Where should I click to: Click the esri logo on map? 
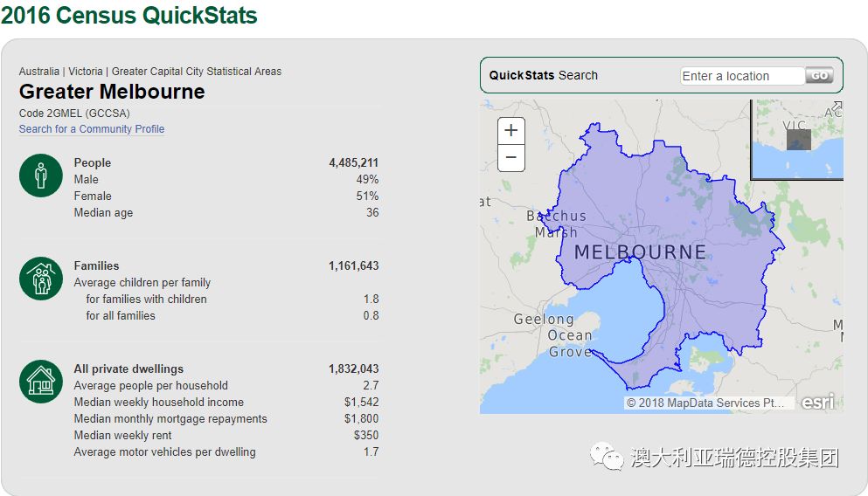click(x=818, y=402)
